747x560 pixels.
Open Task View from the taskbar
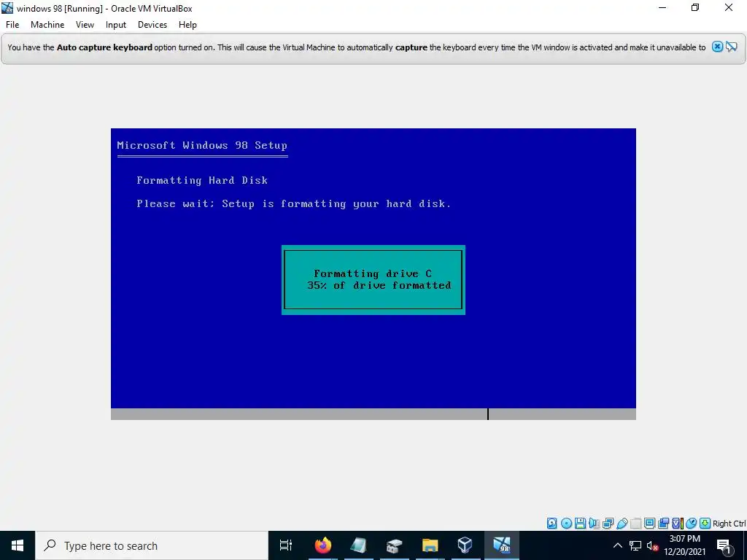click(286, 545)
